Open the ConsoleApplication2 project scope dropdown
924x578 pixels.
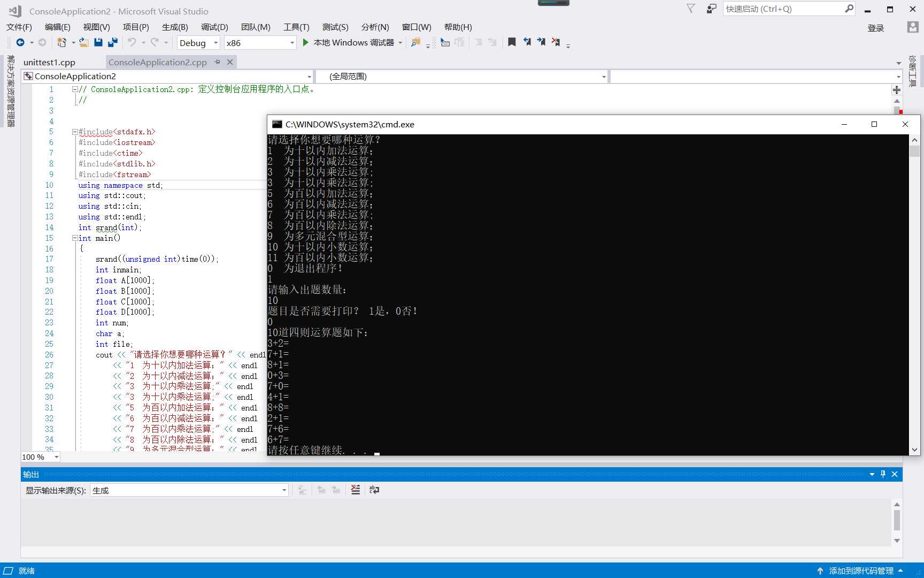tap(167, 77)
